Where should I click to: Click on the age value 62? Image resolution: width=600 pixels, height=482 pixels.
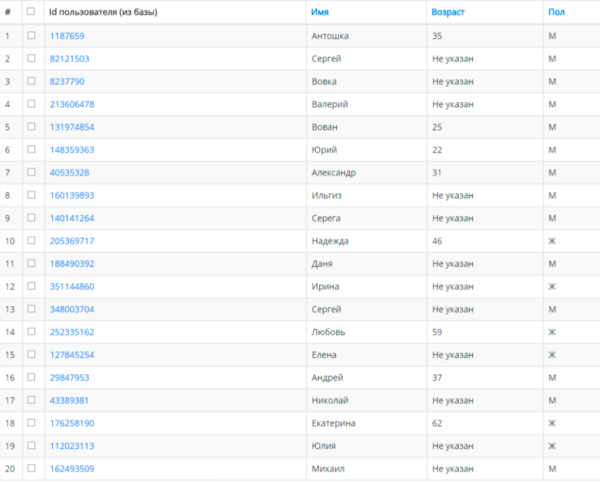[x=437, y=423]
